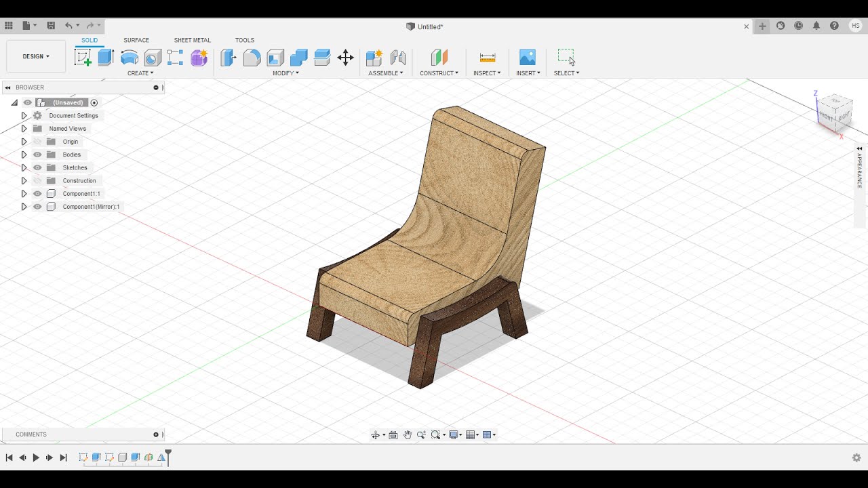868x488 pixels.
Task: Click the New Component icon
Action: click(374, 58)
